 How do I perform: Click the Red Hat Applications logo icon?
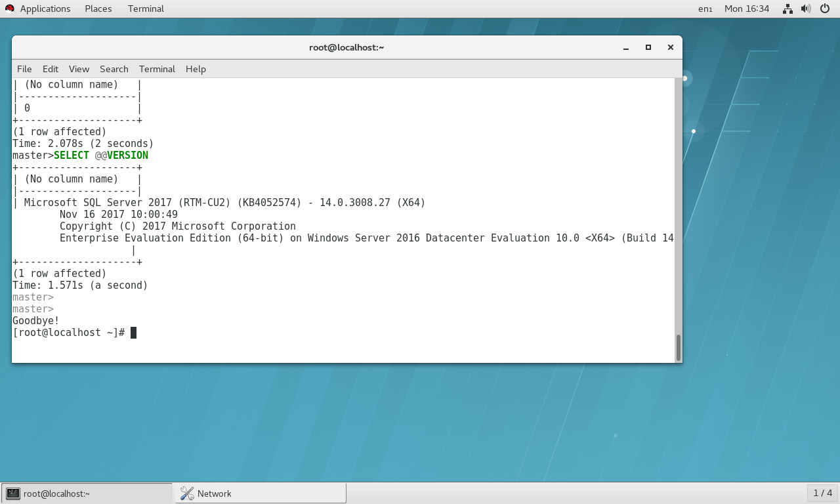[x=10, y=9]
